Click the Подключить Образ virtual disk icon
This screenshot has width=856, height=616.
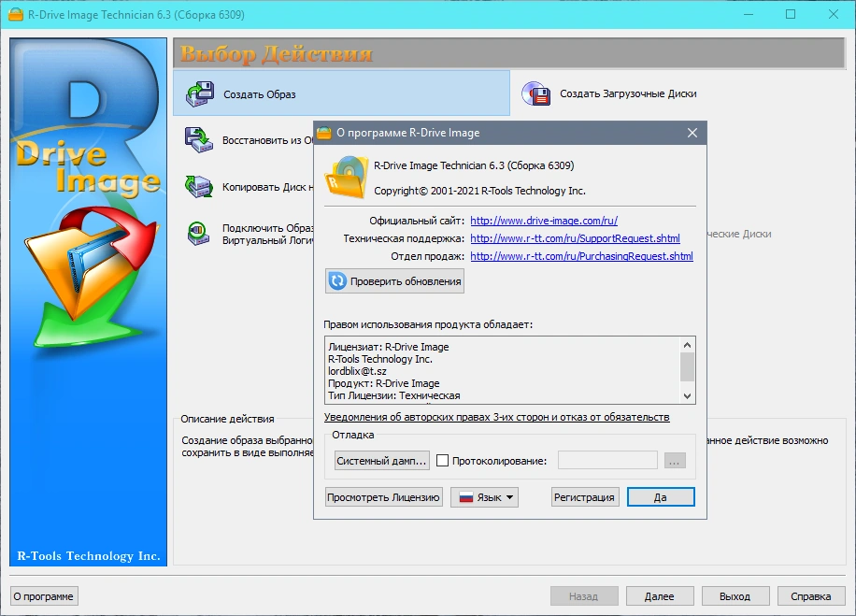coord(199,233)
